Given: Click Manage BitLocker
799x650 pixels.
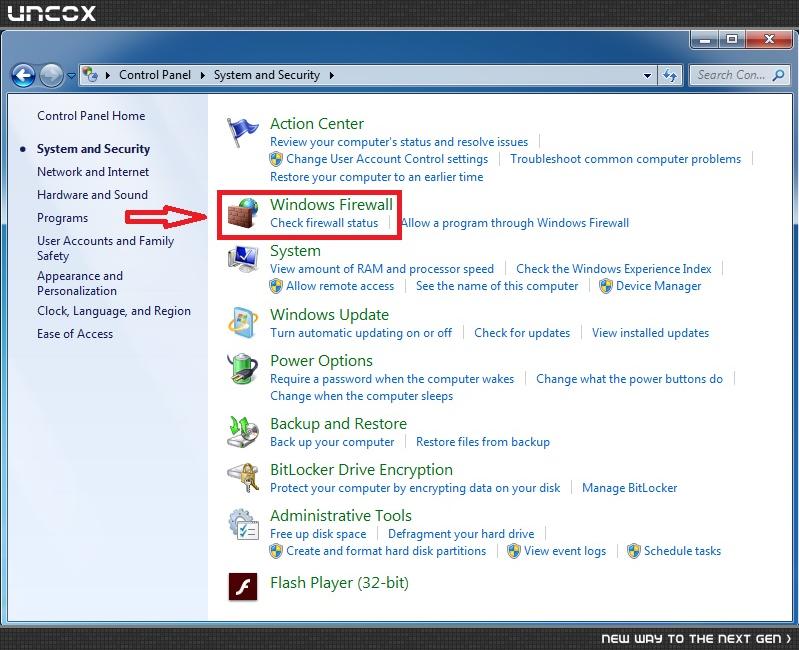Looking at the screenshot, I should [629, 488].
